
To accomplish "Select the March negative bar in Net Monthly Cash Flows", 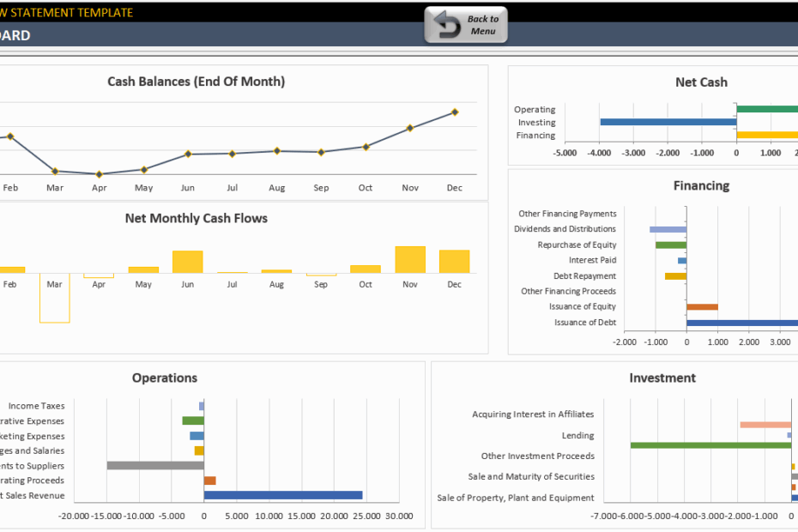I will point(54,298).
